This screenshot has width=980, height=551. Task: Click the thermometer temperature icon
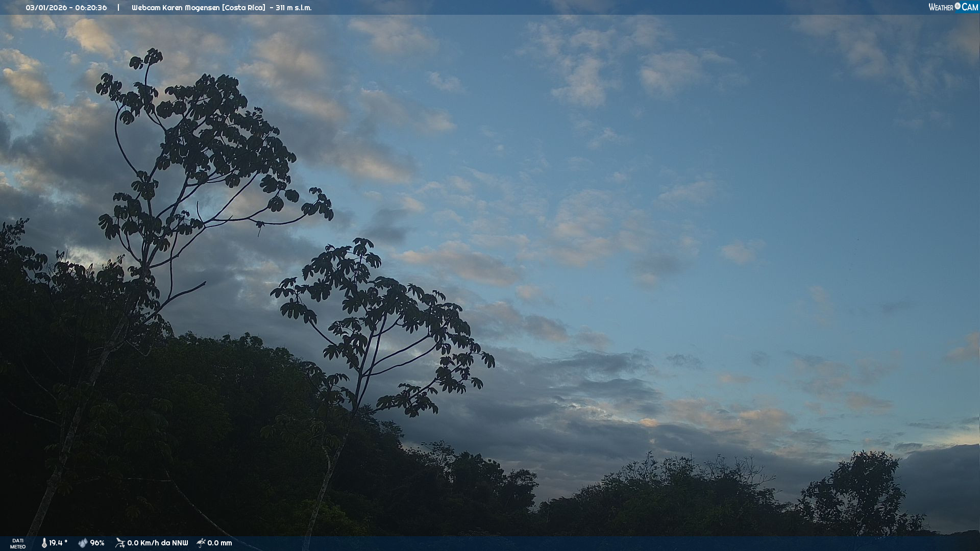click(x=44, y=543)
